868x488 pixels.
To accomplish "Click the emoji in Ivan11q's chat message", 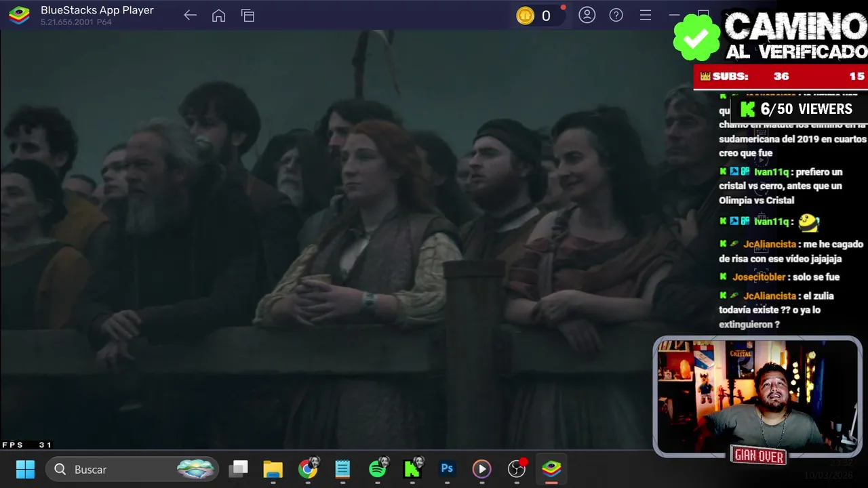I will [809, 222].
